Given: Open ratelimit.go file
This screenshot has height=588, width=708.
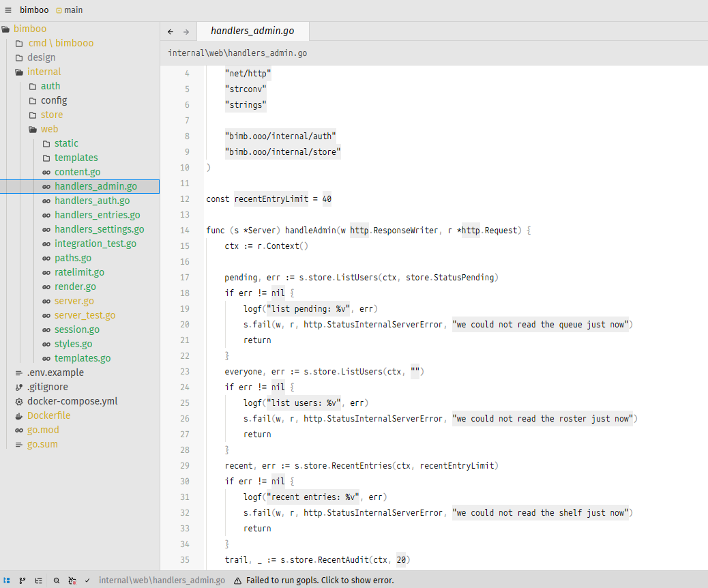Looking at the screenshot, I should point(79,272).
